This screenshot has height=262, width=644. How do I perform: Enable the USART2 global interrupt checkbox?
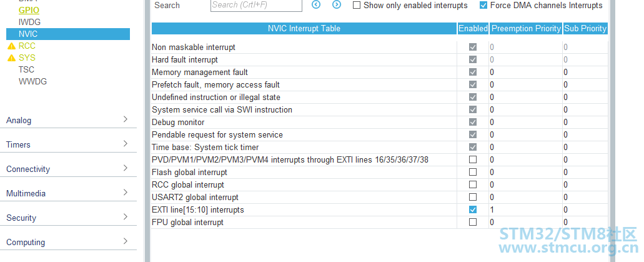pos(473,197)
